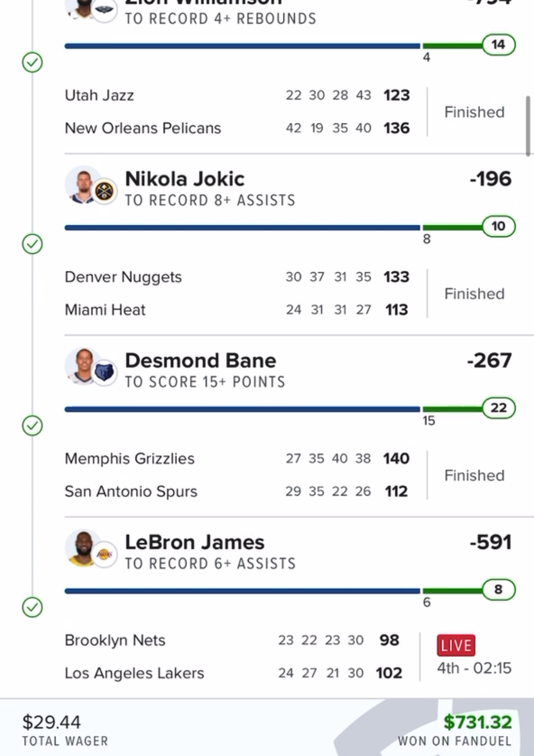Tap the Memphis Grizzlies team logo

105,373
